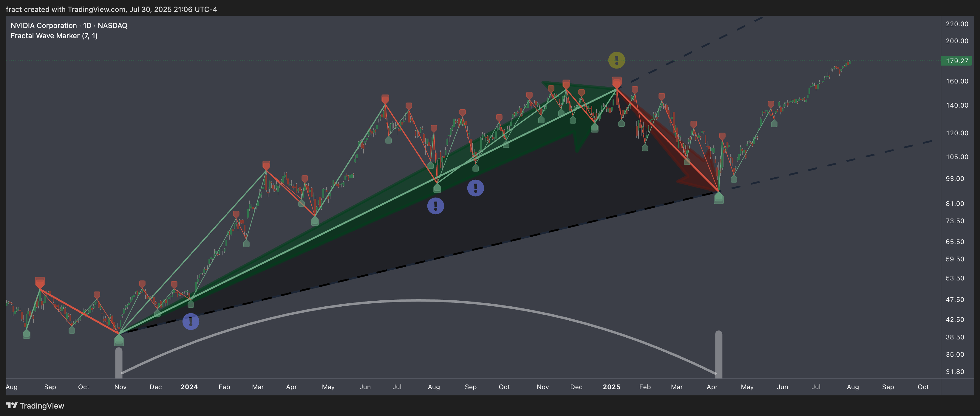
Task: Click the 160.00 price axis label
Action: [x=957, y=81]
